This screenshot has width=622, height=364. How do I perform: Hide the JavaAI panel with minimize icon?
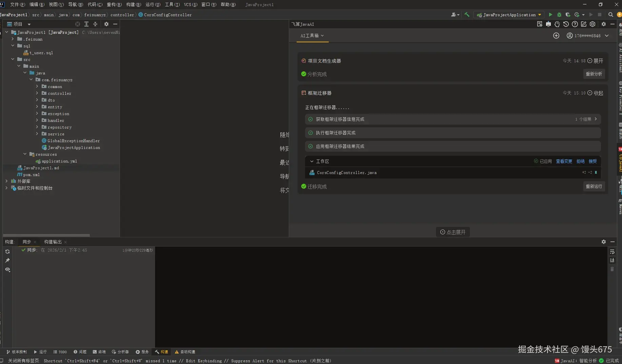[x=613, y=24]
